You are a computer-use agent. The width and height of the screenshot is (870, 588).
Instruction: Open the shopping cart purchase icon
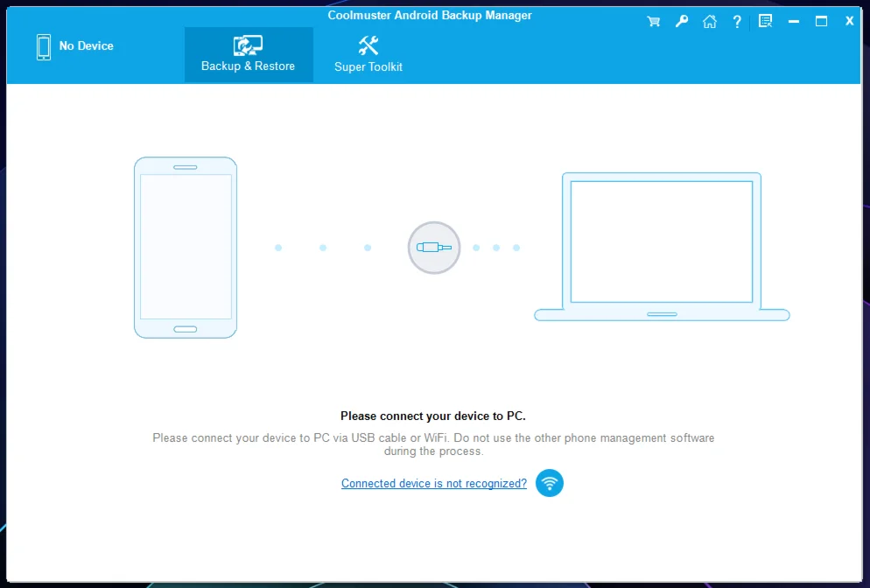[x=654, y=22]
